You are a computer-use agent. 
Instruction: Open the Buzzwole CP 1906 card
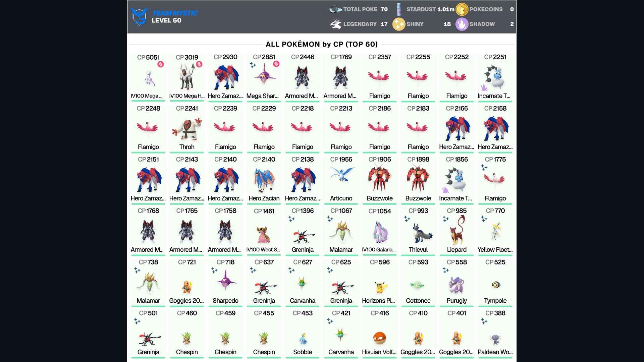(380, 180)
